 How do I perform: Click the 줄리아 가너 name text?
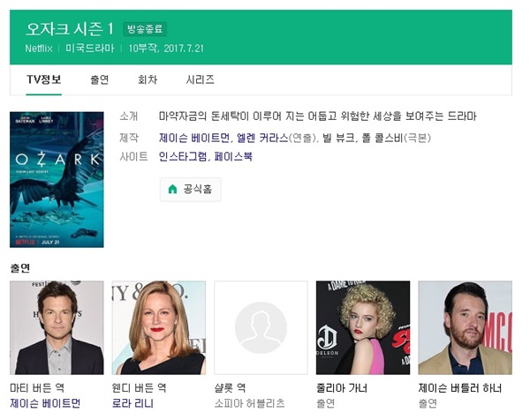(342, 388)
